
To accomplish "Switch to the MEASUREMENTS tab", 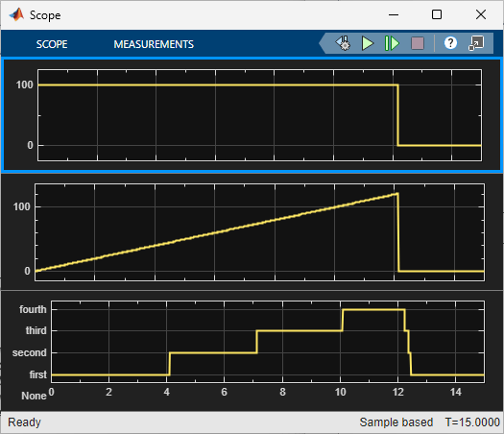I will pyautogui.click(x=154, y=44).
